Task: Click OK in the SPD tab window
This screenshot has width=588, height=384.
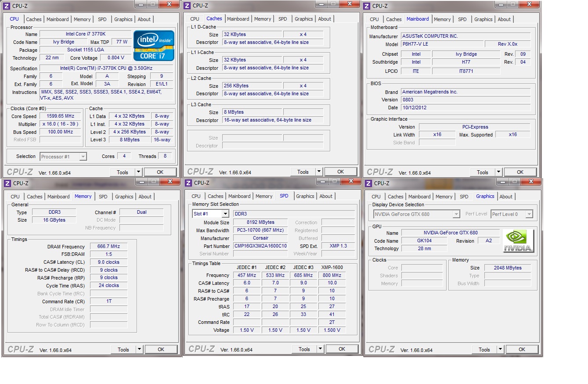Action: (x=342, y=349)
